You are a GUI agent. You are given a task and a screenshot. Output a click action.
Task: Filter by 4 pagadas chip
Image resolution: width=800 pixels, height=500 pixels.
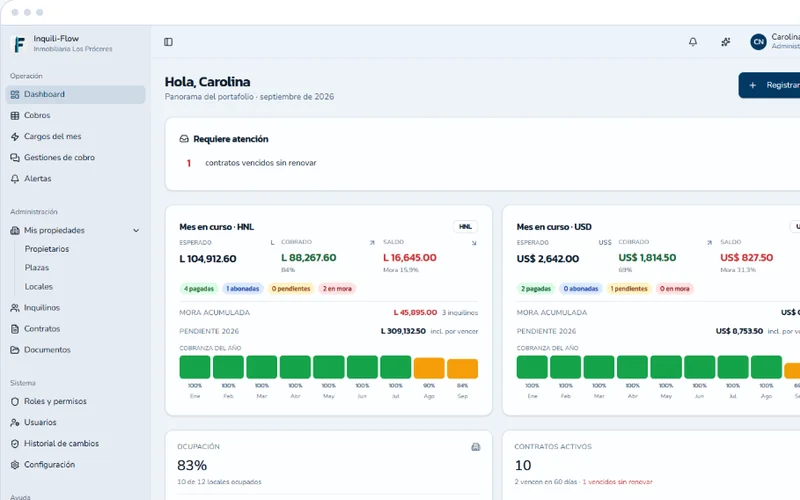(x=199, y=289)
